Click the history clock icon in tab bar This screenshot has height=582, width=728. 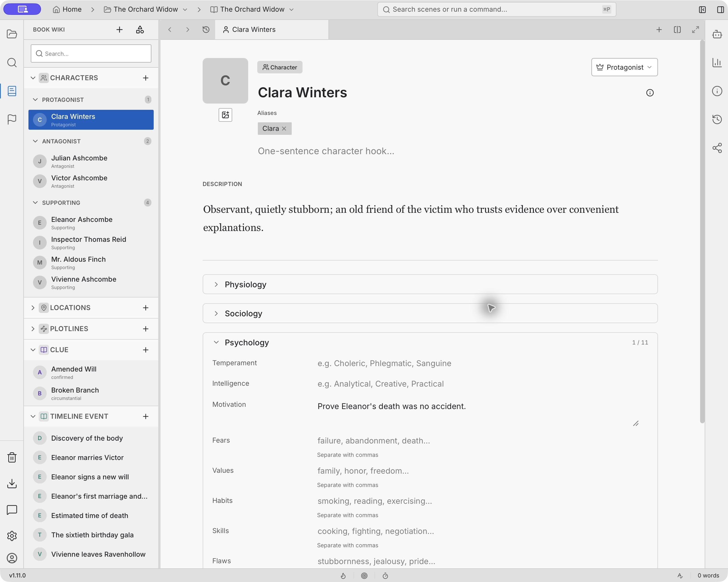(206, 30)
